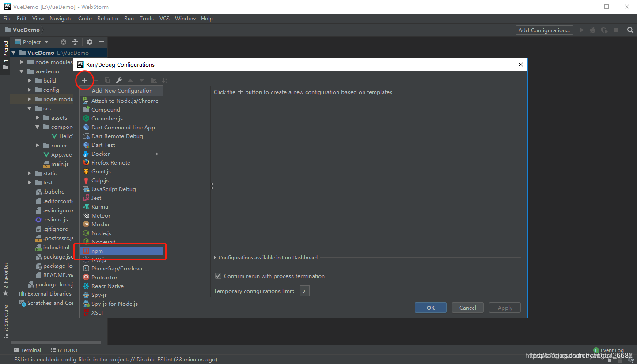Click the Meteor icon in list
Image resolution: width=637 pixels, height=364 pixels.
pos(86,215)
